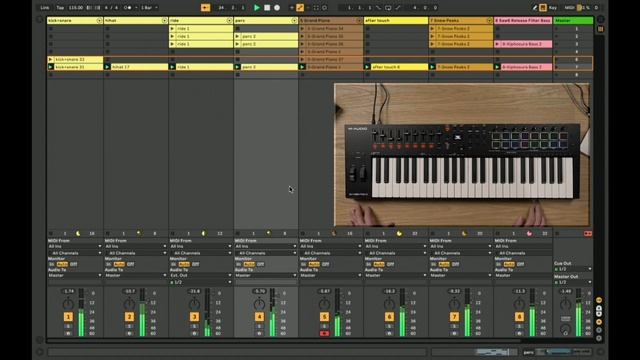Toggle the Metronome button
The width and height of the screenshot is (640, 360).
point(128,7)
